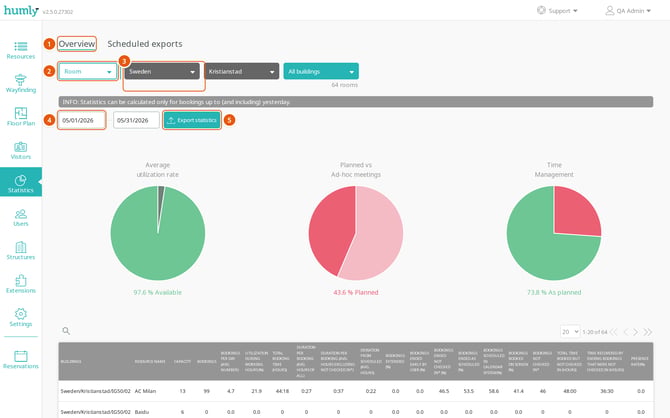Click red slice of Time Management pie

(x=575, y=214)
